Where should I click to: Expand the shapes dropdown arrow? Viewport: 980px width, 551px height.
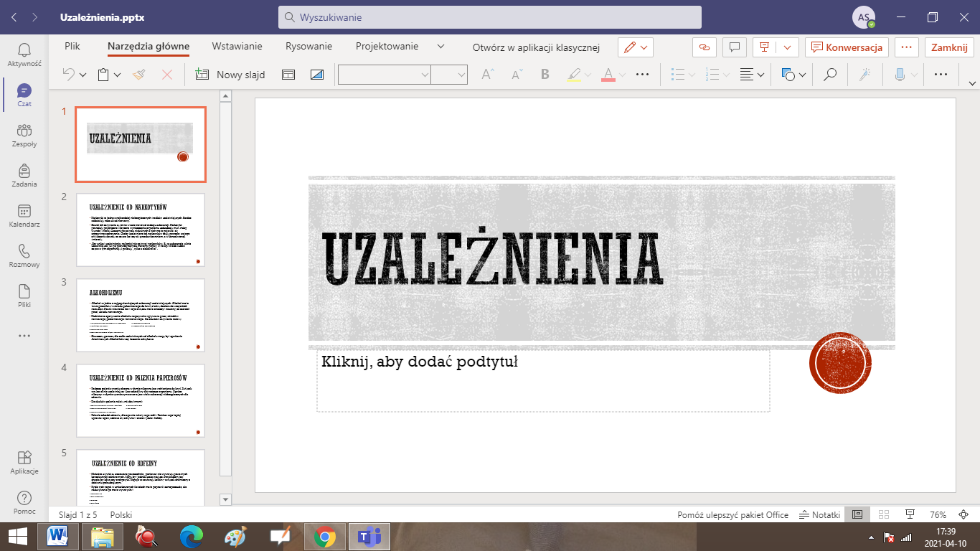point(802,75)
